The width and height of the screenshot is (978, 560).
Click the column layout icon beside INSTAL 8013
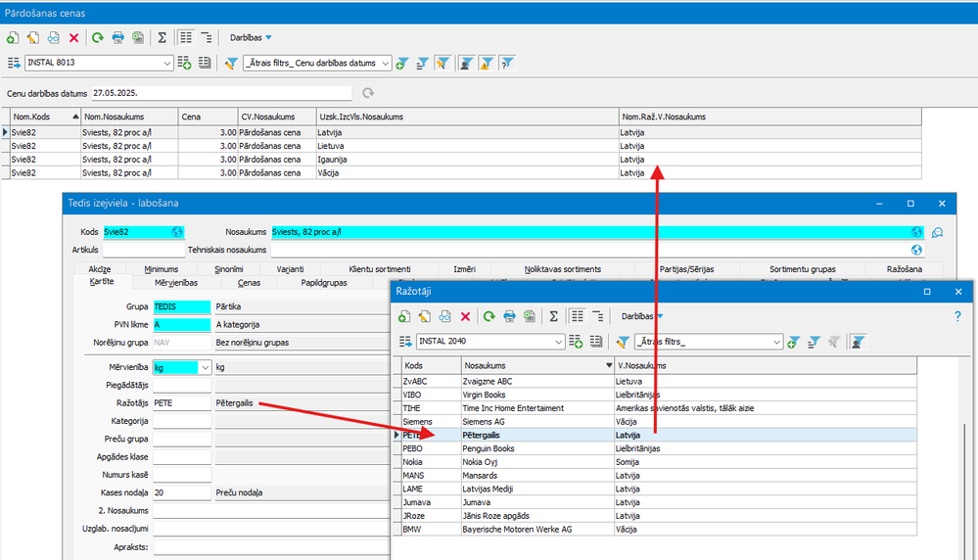click(x=14, y=63)
